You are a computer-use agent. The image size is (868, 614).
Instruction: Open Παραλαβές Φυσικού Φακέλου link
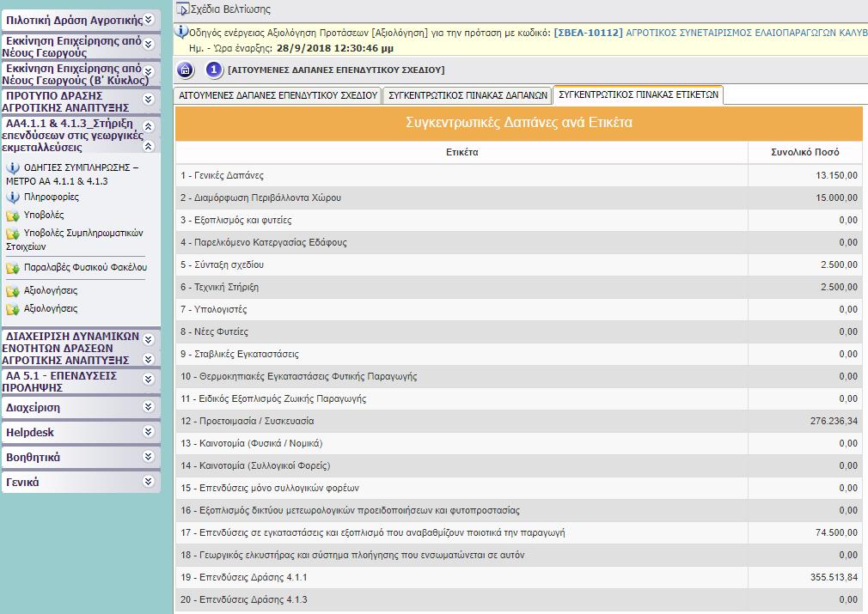[x=85, y=268]
